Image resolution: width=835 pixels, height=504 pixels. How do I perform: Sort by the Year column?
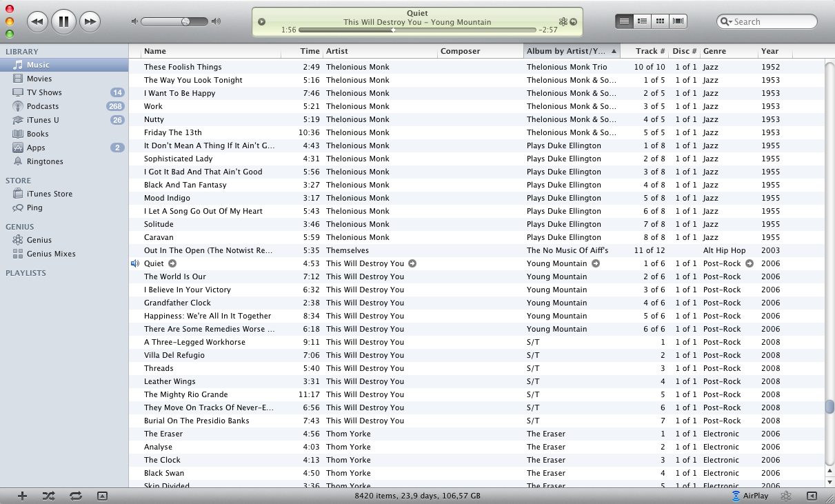[775, 51]
